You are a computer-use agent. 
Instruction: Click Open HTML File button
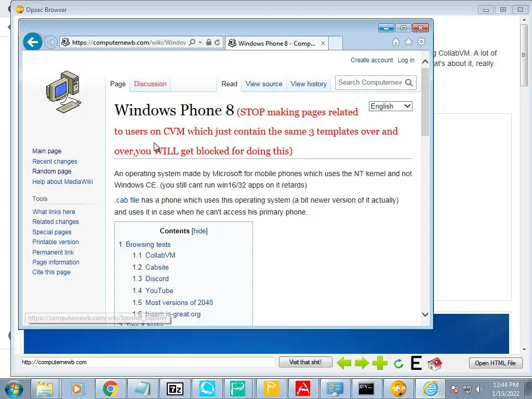(x=495, y=363)
